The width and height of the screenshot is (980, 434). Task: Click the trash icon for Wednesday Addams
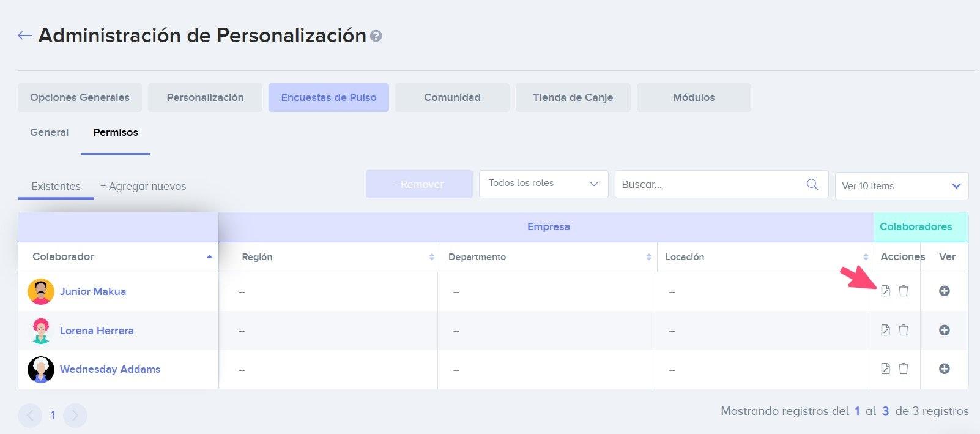(x=904, y=369)
